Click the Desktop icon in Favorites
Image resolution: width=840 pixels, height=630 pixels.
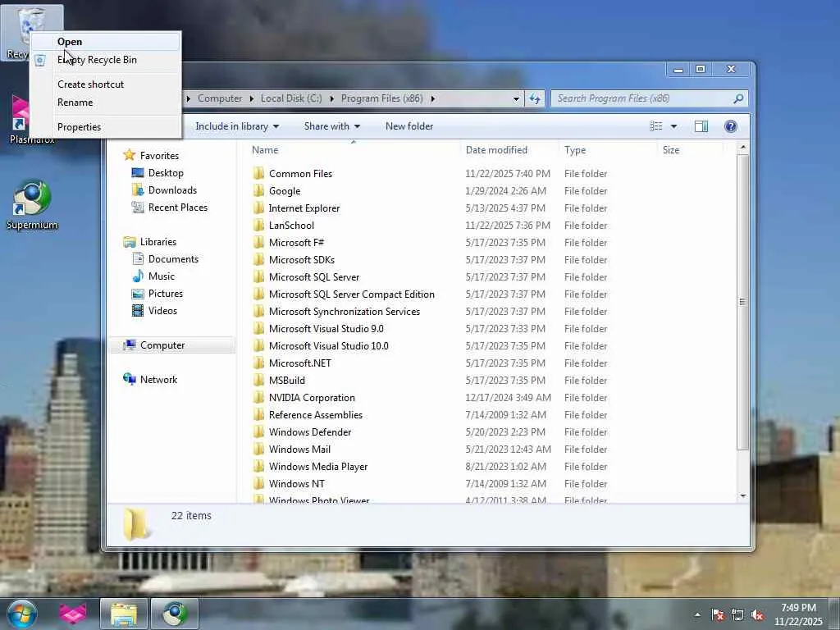(x=138, y=172)
